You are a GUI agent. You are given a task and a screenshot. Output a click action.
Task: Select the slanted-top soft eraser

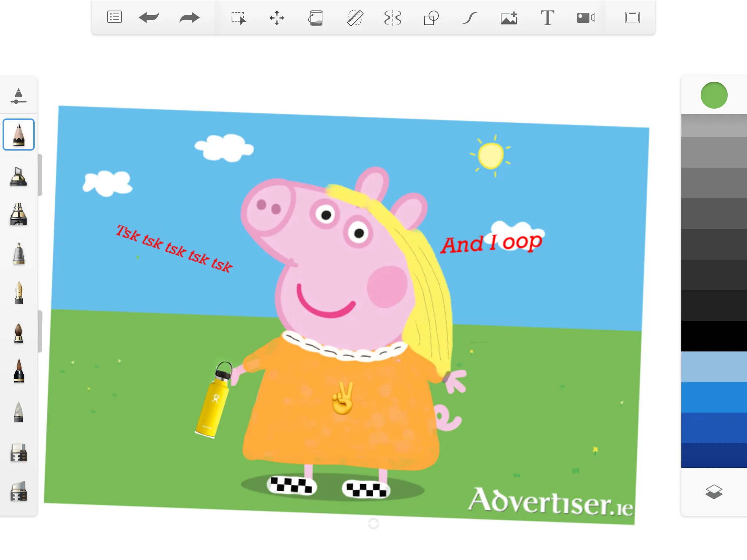pos(19,491)
